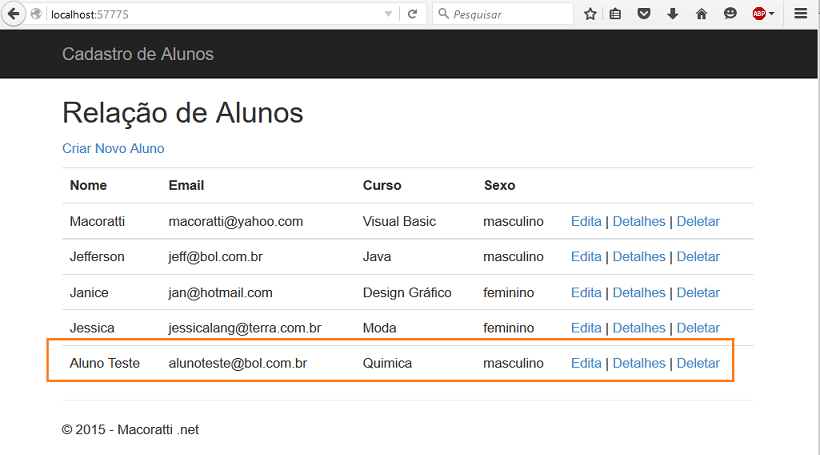This screenshot has width=820, height=455.
Task: Bookmark this page with the star icon
Action: pyautogui.click(x=590, y=14)
